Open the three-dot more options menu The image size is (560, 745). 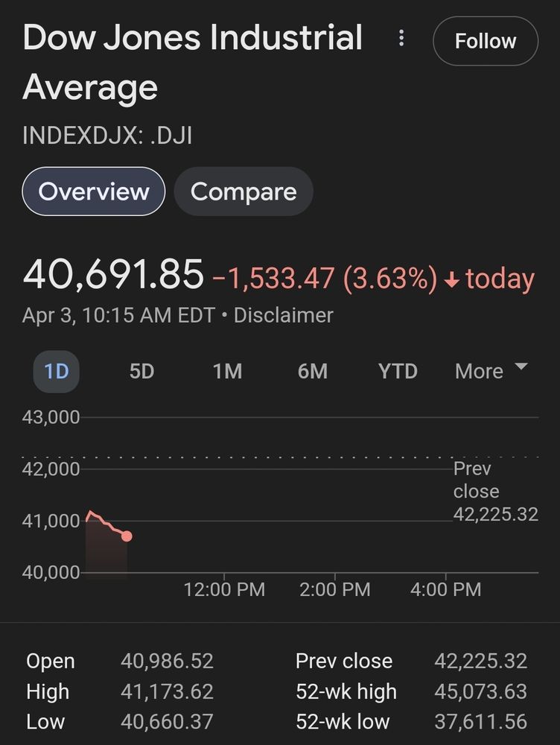(x=401, y=38)
